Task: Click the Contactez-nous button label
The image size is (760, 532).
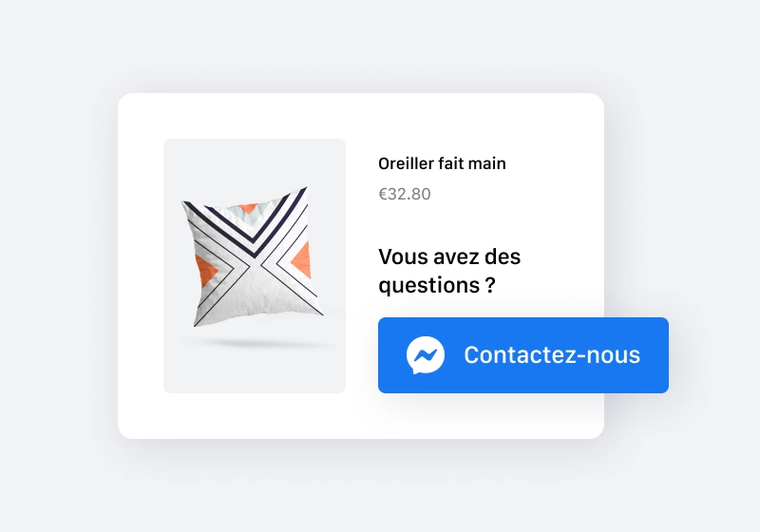Action: coord(552,354)
